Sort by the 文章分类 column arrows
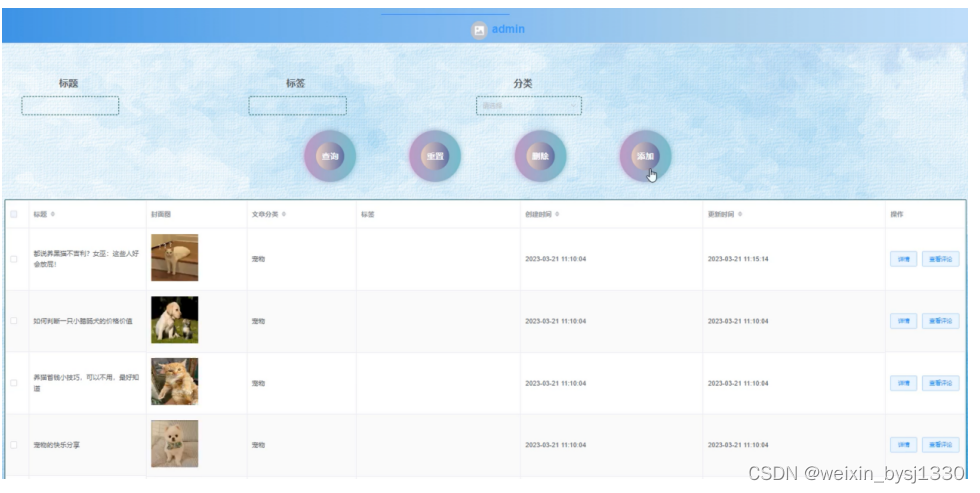This screenshot has height=493, width=980. click(x=284, y=214)
